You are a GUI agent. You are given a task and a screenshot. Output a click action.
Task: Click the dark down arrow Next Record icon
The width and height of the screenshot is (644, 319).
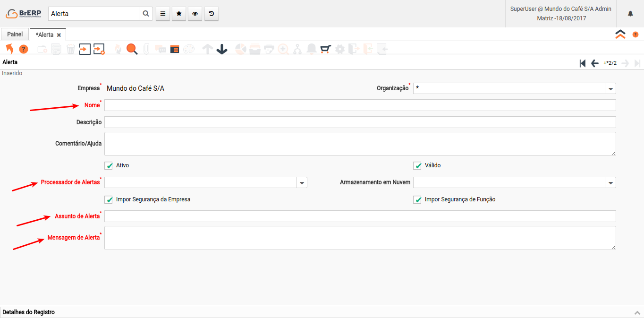point(222,49)
